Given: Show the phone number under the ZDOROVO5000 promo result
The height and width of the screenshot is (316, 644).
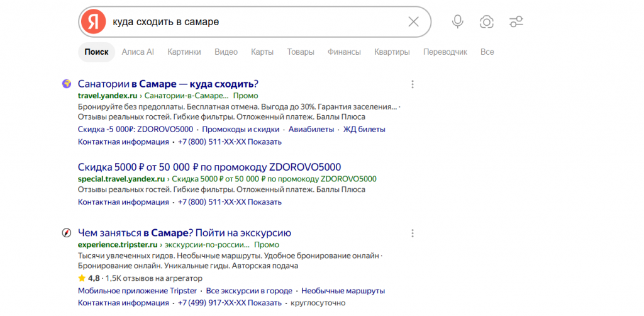Looking at the screenshot, I should [x=230, y=202].
